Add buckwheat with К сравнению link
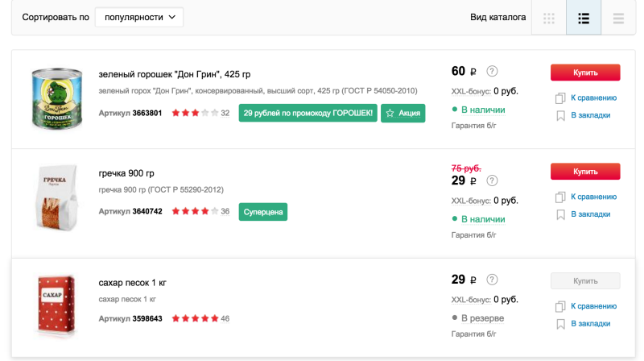 594,197
